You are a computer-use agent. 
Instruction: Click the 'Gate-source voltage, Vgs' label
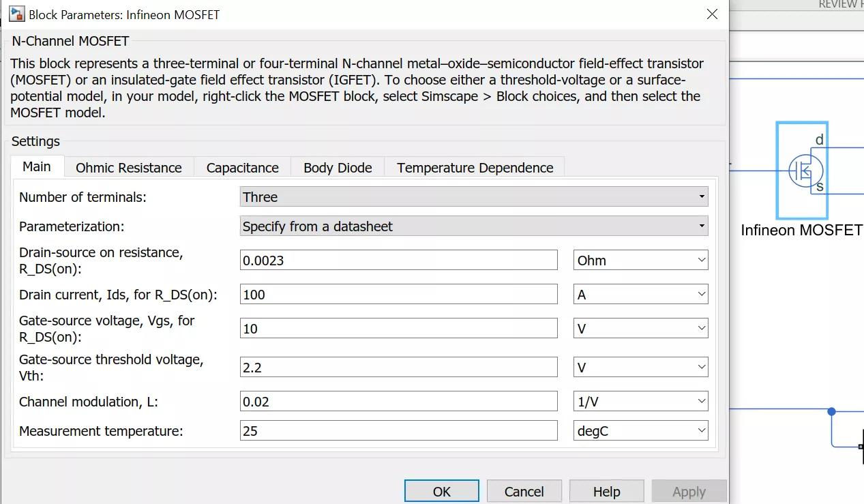[x=107, y=328]
